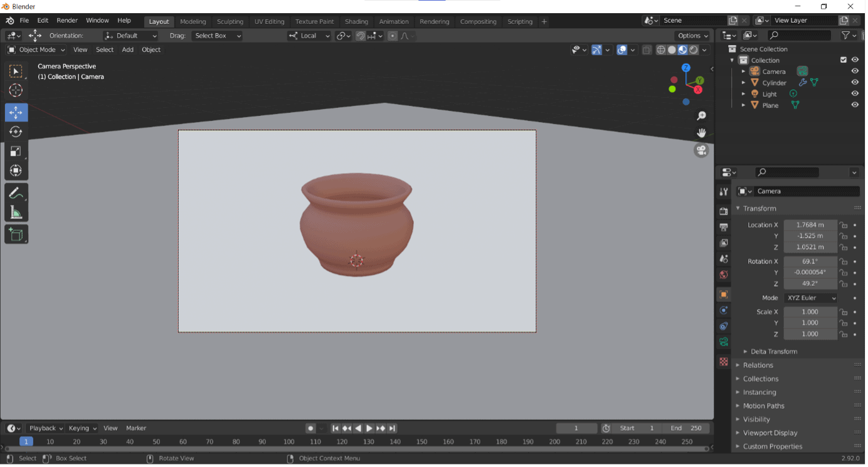Click the Cursor tool icon
Image resolution: width=868 pixels, height=467 pixels.
pos(16,90)
